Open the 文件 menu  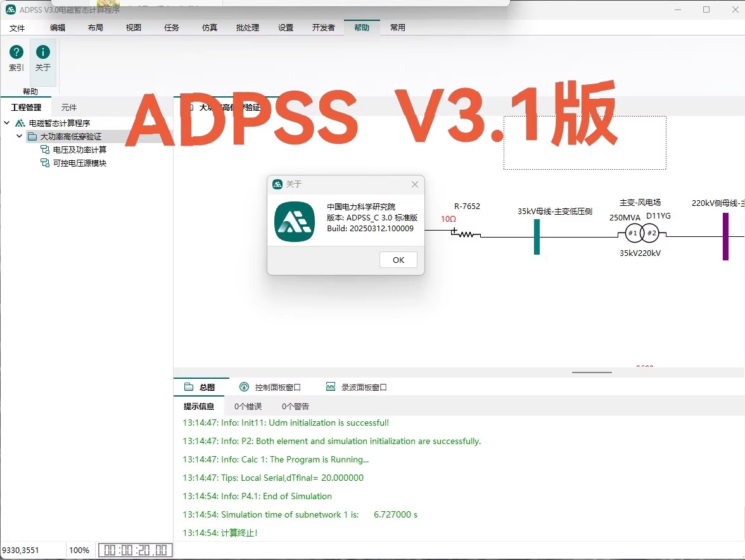pyautogui.click(x=17, y=28)
